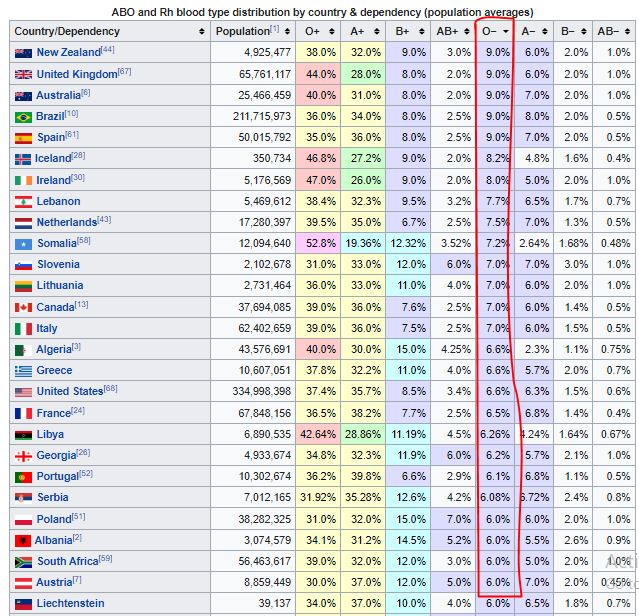Image resolution: width=639 pixels, height=616 pixels.
Task: Click the United States flag icon
Action: (23, 392)
